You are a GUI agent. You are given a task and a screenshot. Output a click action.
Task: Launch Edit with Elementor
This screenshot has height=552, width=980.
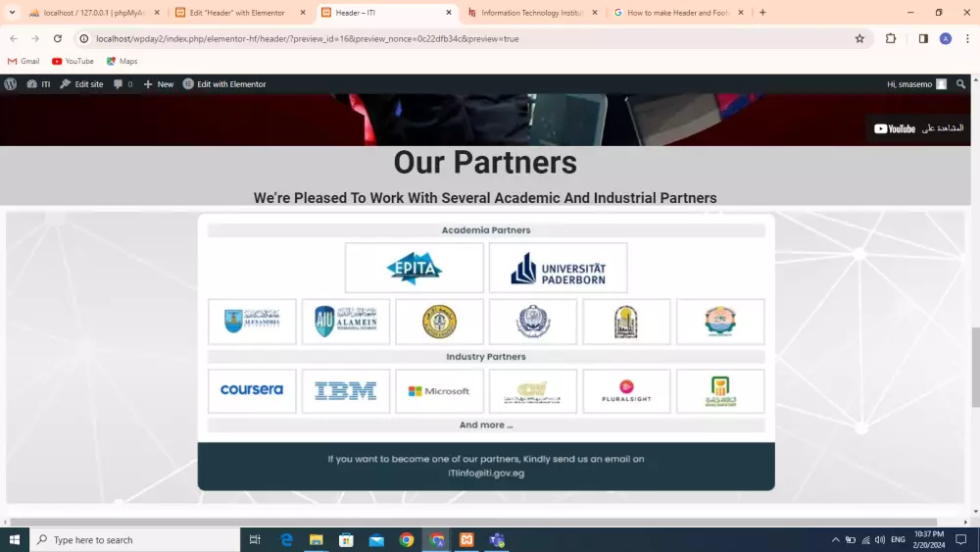[x=224, y=83]
